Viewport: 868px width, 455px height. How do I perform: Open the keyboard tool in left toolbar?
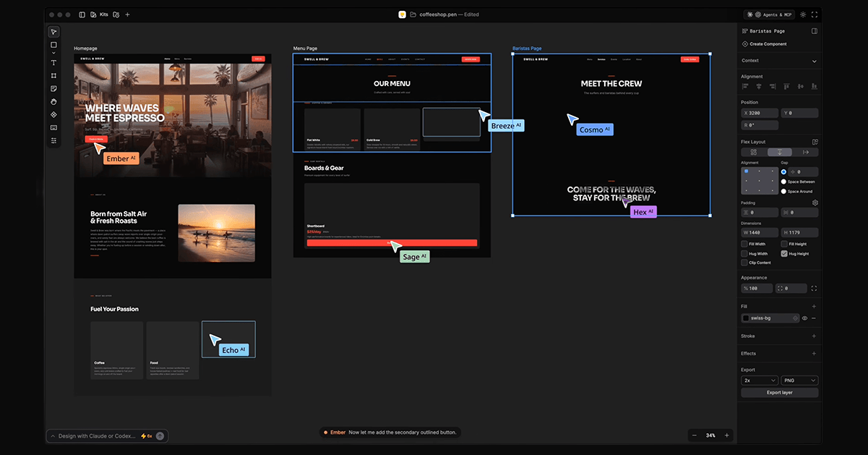(53, 127)
